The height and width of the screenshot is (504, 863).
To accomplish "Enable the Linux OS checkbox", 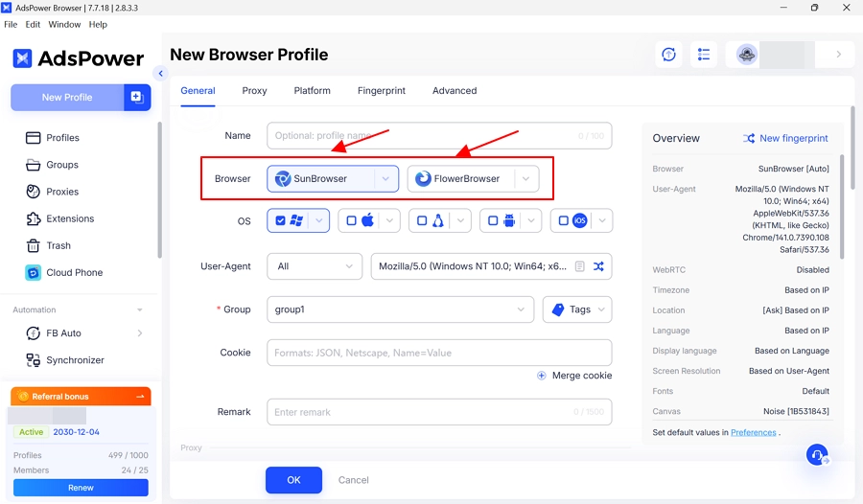I will tap(422, 220).
